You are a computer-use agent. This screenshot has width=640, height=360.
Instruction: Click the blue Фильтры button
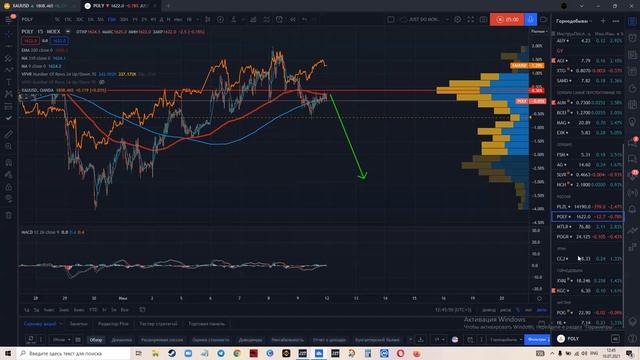pyautogui.click(x=537, y=339)
